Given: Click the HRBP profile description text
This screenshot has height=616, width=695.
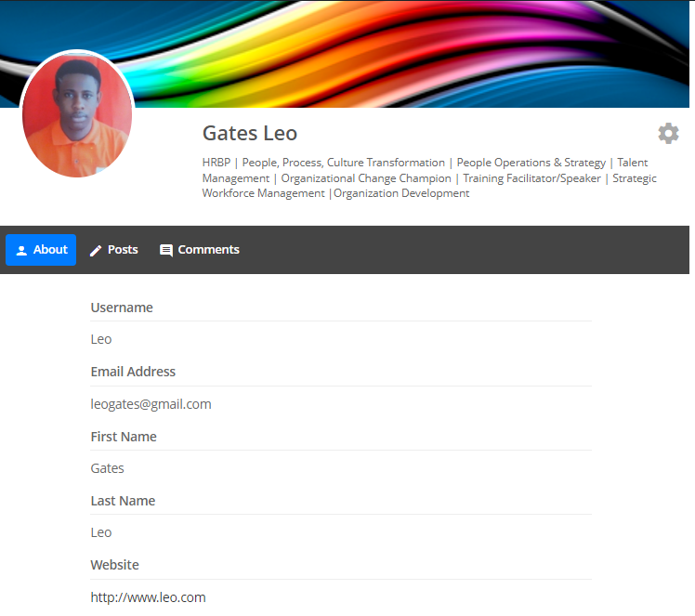Looking at the screenshot, I should click(429, 178).
